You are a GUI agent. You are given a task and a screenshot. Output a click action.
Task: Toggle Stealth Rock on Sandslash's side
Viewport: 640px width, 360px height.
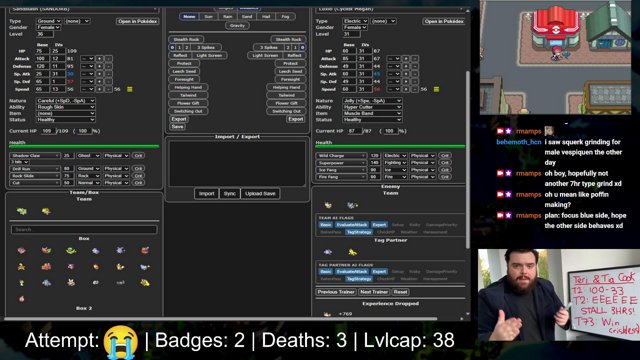[186, 40]
